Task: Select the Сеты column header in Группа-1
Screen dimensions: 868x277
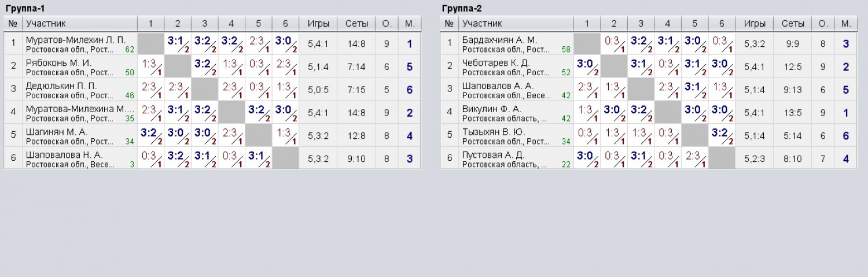Action: [356, 24]
